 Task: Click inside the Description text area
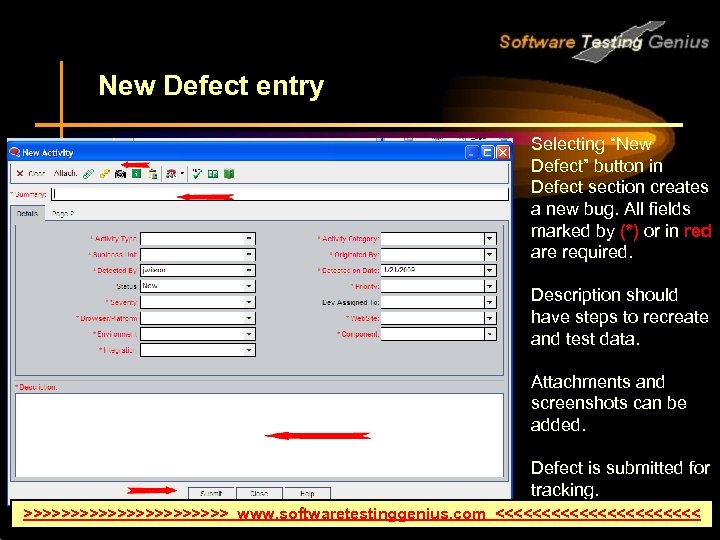tap(259, 435)
